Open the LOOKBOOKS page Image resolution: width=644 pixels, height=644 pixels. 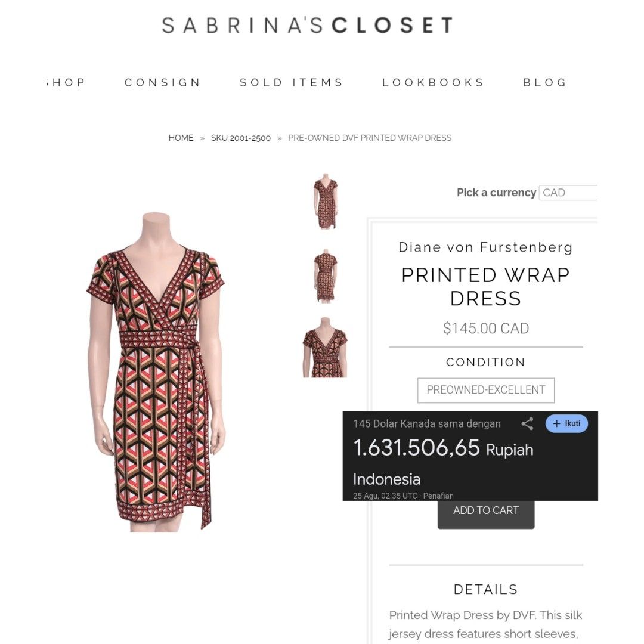point(434,82)
